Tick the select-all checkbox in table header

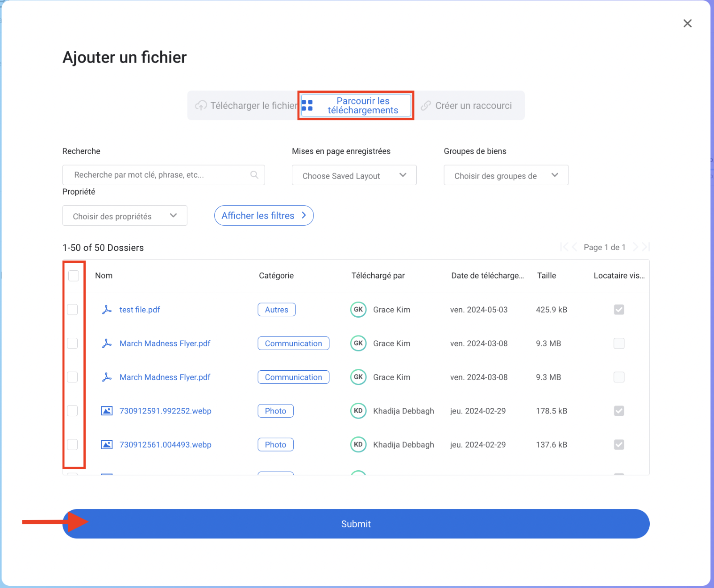click(x=74, y=276)
